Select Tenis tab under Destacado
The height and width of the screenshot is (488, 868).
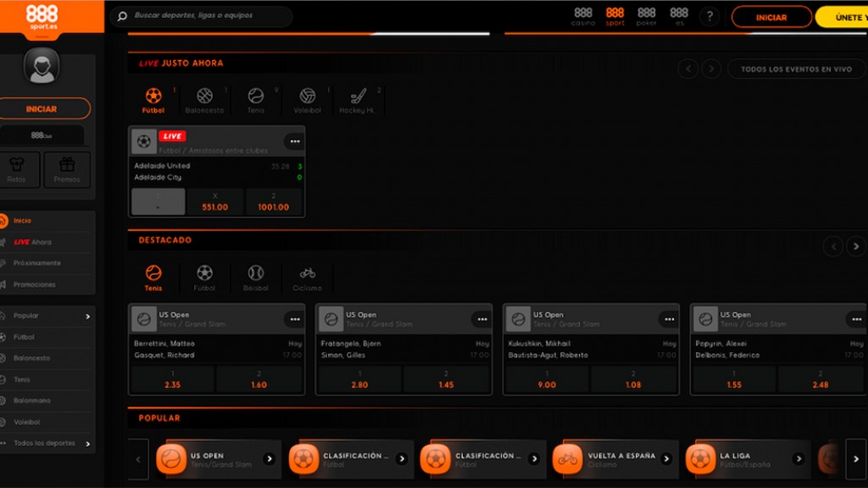click(153, 278)
